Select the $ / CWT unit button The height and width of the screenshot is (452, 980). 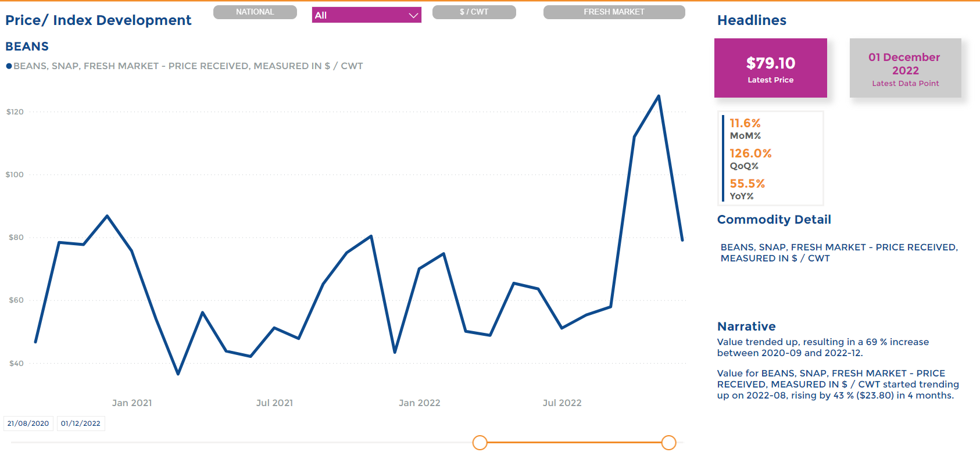[474, 12]
